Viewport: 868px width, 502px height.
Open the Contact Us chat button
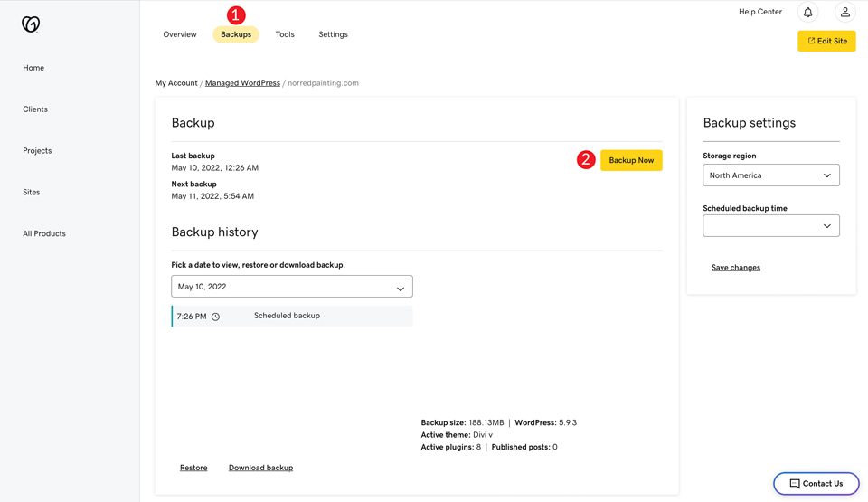(x=816, y=483)
